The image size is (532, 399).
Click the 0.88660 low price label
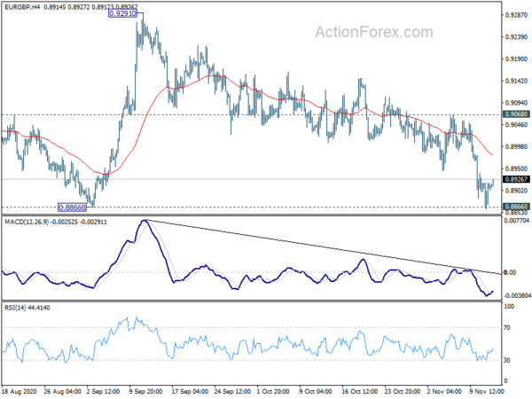(x=73, y=207)
